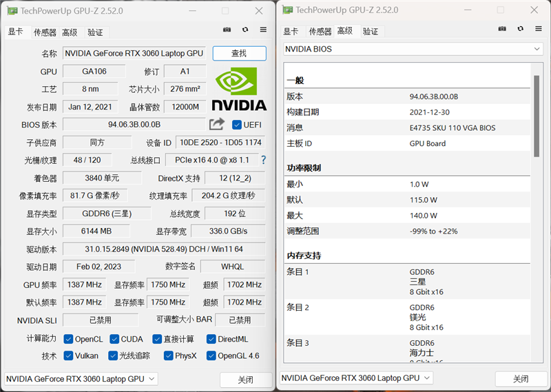Click the 关闭 button in the left window

coord(246,380)
